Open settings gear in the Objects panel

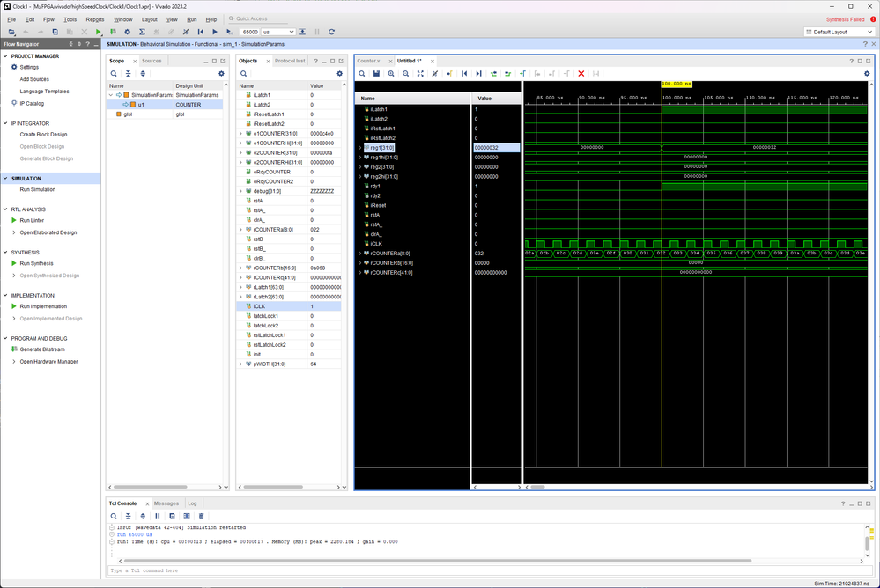point(339,73)
